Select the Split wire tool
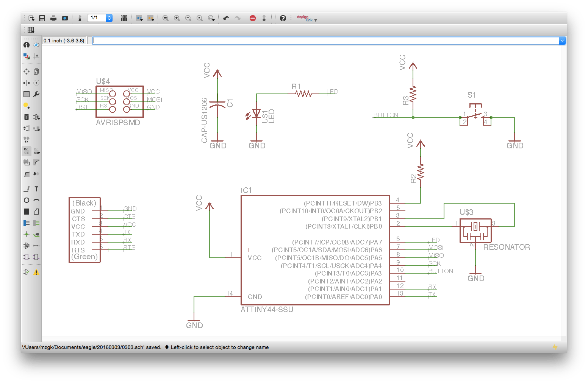 point(27,174)
